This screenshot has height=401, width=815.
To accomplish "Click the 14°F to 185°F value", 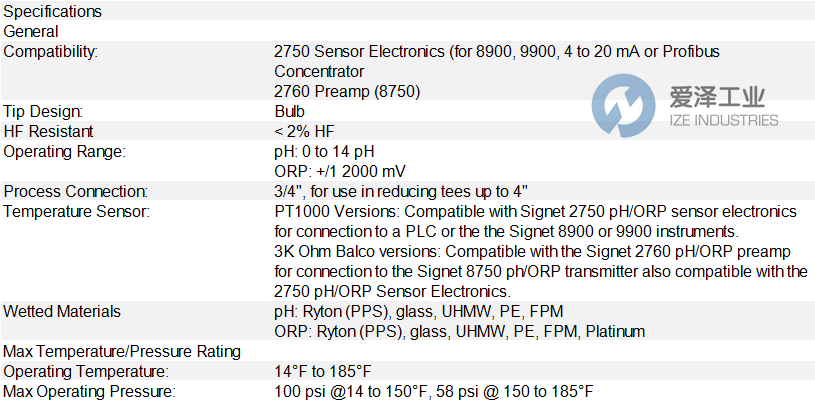I will pos(323,372).
